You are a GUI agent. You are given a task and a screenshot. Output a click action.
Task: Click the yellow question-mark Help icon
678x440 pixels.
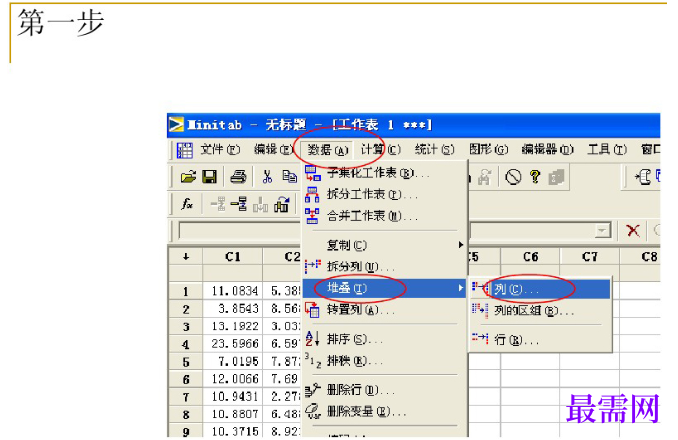click(535, 177)
